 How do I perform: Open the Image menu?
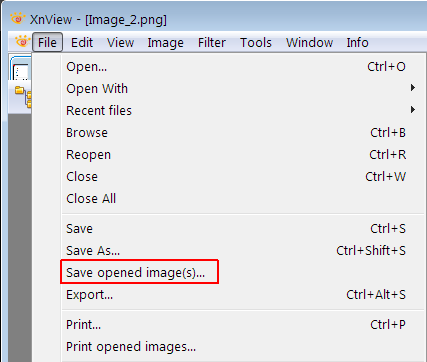click(165, 43)
